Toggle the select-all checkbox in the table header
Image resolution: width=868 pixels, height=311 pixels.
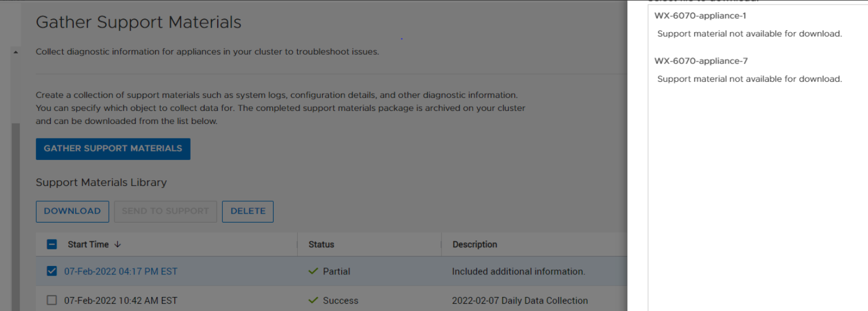click(52, 245)
